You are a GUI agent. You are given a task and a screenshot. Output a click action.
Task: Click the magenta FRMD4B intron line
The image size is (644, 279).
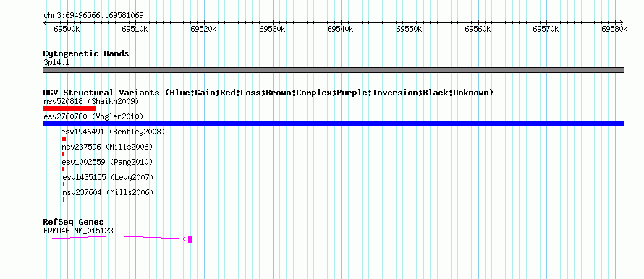coord(115,237)
